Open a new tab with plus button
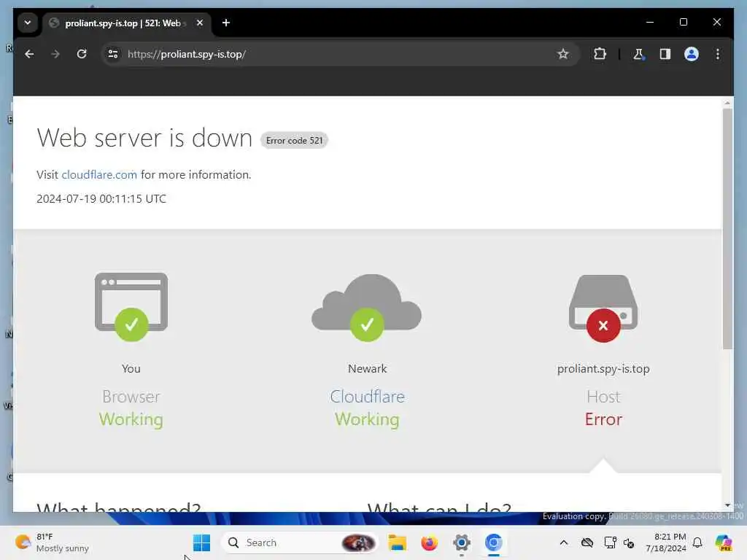This screenshot has height=560, width=747. 226,23
